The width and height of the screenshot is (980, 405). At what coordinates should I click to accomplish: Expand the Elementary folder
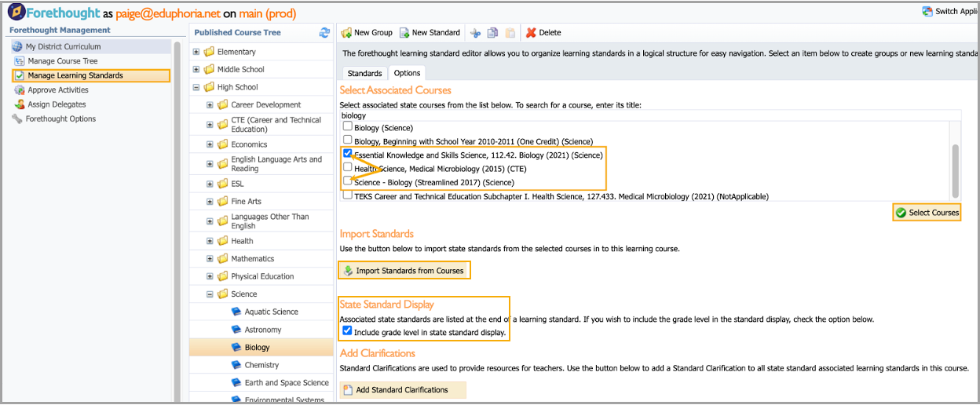pyautogui.click(x=196, y=52)
